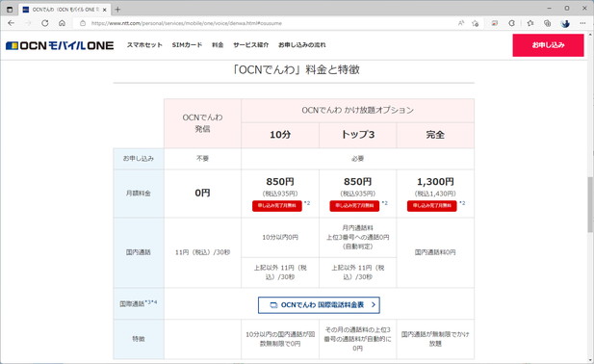
Task: Open the tab actions menu icon
Action: (x=10, y=10)
